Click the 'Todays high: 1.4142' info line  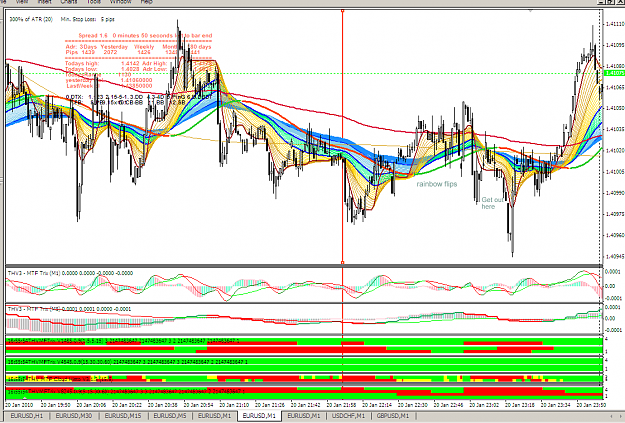point(102,63)
